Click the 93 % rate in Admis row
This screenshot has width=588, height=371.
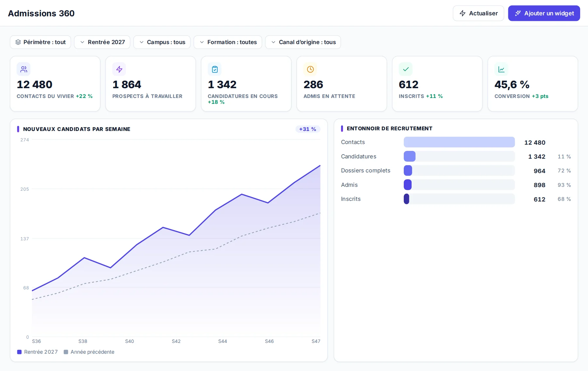[x=564, y=185]
